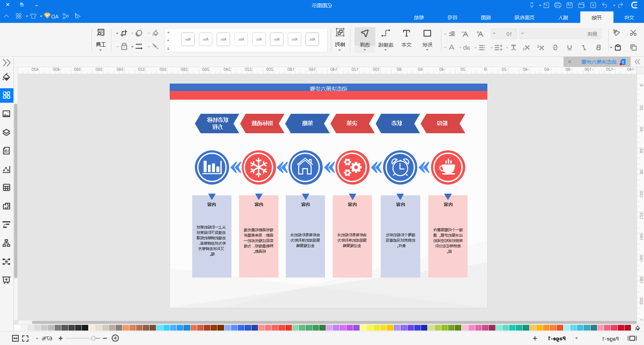Click the zoom in plus button
The width and height of the screenshot is (644, 345).
(x=61, y=338)
